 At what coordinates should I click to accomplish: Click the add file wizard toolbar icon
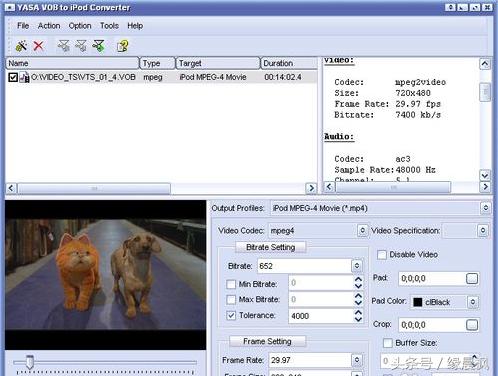(x=22, y=46)
